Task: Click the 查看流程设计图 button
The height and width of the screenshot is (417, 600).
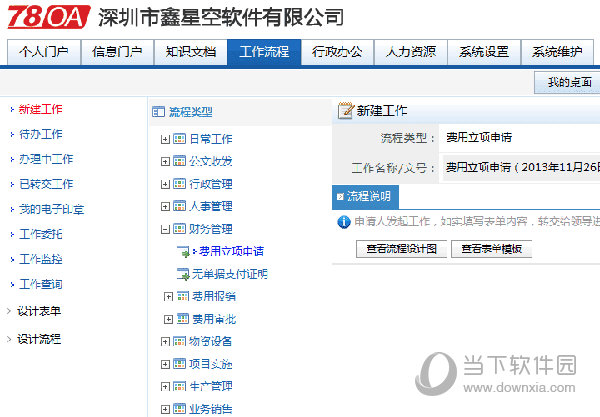Action: tap(401, 249)
